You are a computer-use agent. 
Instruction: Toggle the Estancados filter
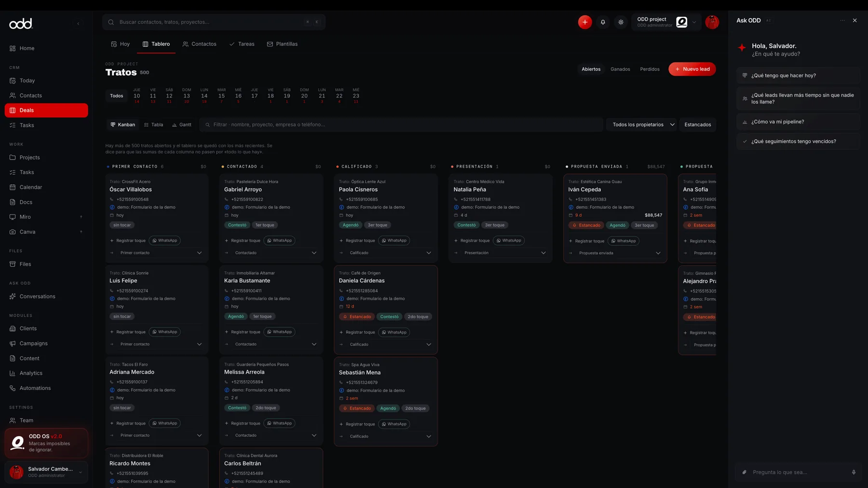click(x=697, y=125)
